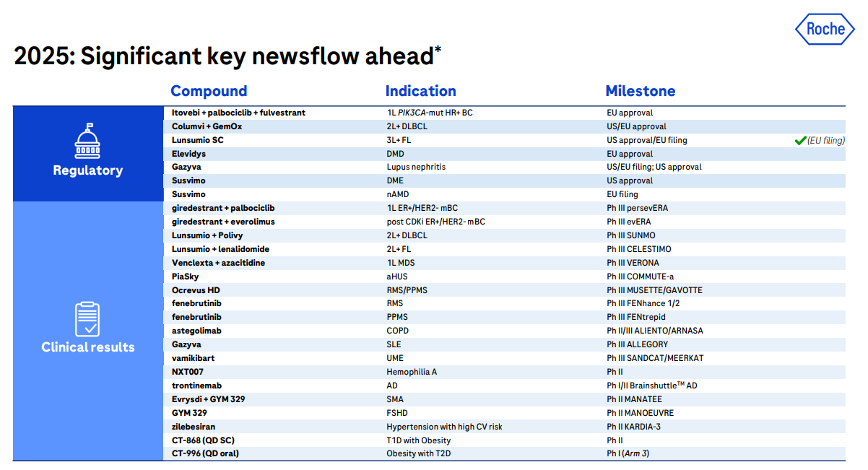This screenshot has width=868, height=470.
Task: Click the 'nAMD' indication cell
Action: point(399,194)
